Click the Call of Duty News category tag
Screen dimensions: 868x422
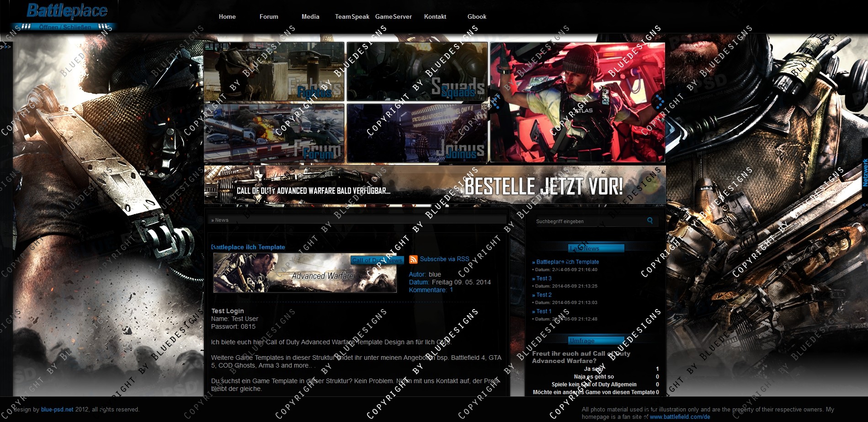[378, 260]
